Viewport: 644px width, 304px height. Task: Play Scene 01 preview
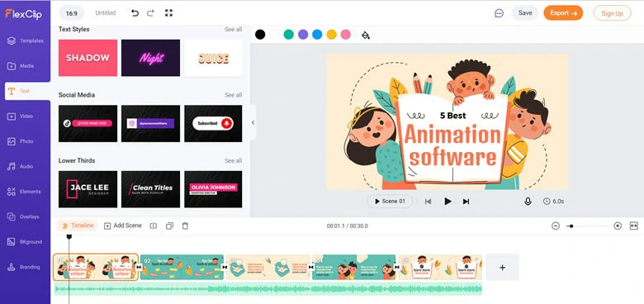tap(390, 202)
